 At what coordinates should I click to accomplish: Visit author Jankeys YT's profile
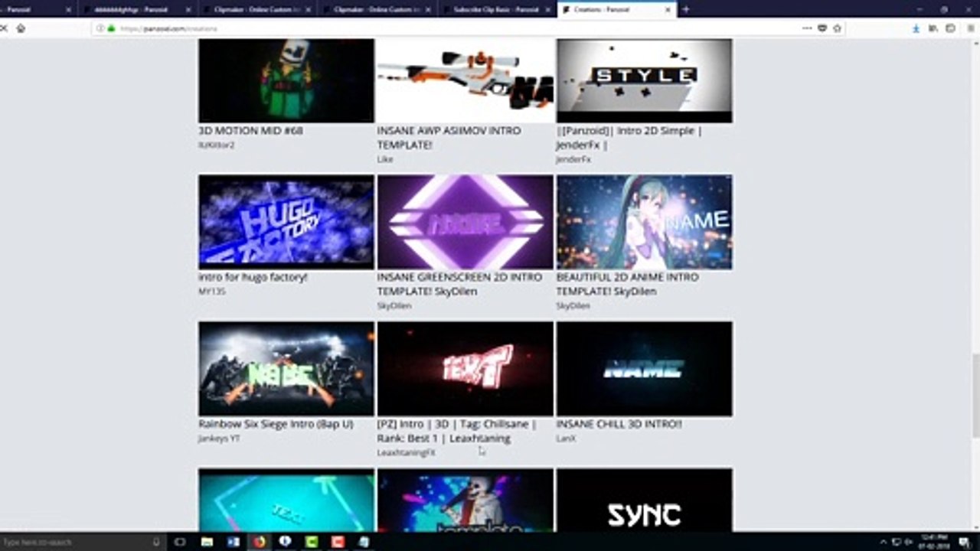(x=219, y=439)
